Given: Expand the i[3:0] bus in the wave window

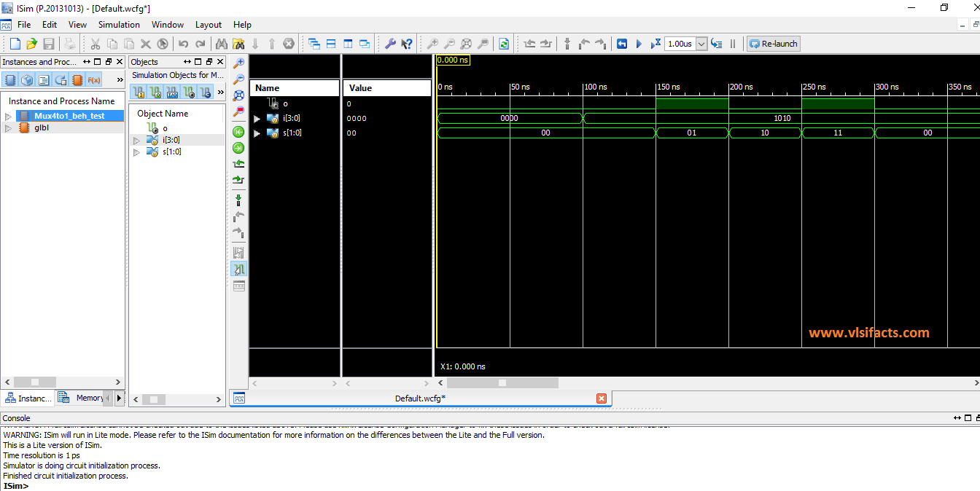Looking at the screenshot, I should [x=257, y=117].
